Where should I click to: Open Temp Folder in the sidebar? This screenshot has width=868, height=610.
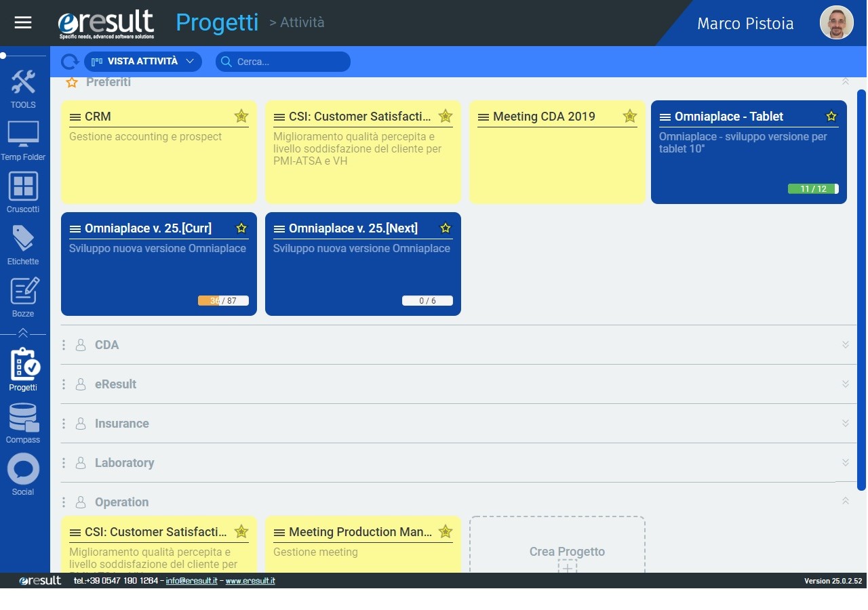click(x=23, y=141)
